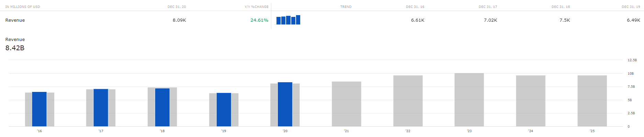Viewport: 644px width, 137px height.
Task: Click the gray '24 estimate bar
Action: click(x=531, y=101)
